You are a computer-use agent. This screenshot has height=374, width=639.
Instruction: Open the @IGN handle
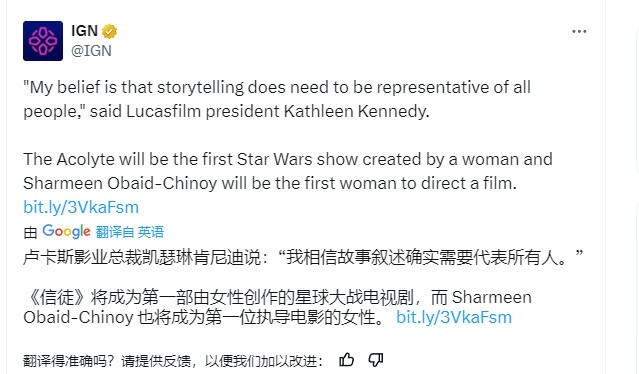point(91,51)
